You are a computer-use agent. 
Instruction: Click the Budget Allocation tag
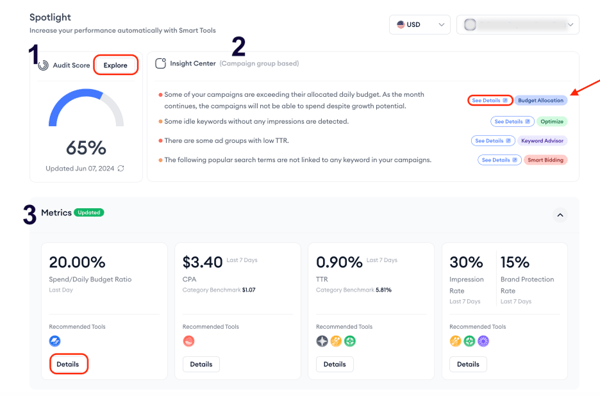[x=541, y=100]
